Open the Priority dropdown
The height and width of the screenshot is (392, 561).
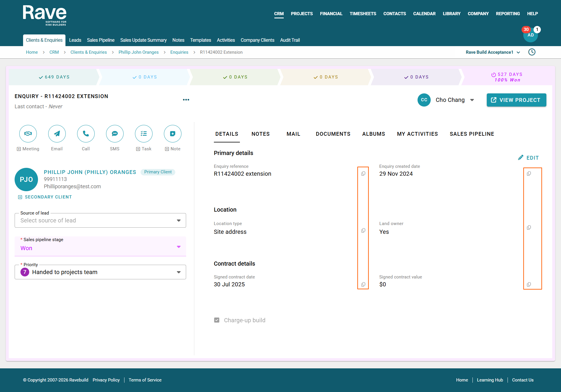(100, 272)
